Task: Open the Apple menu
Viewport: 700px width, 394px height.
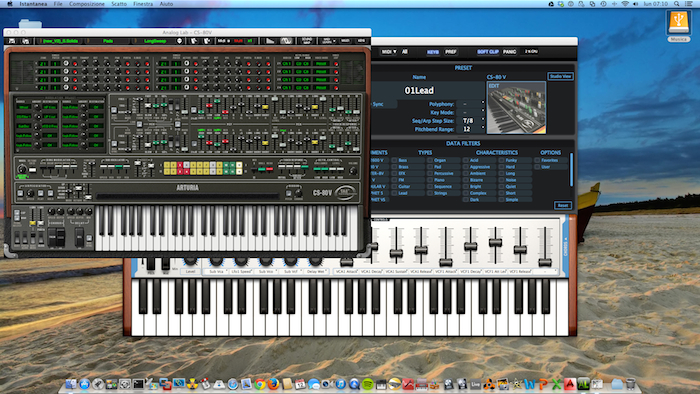Action: tap(10, 4)
